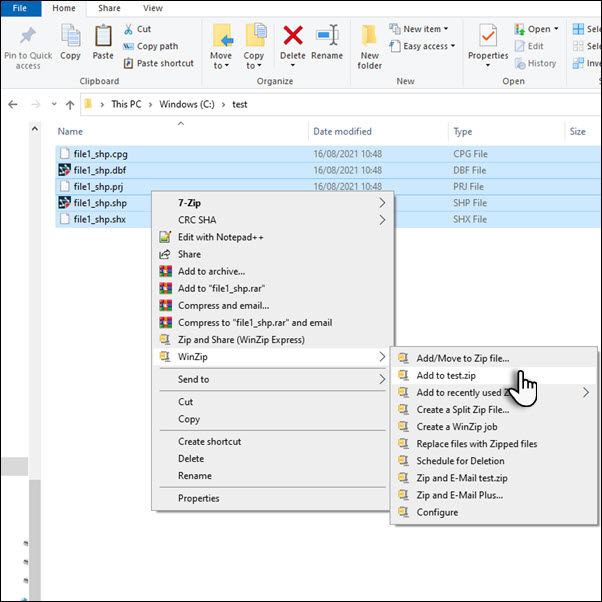The width and height of the screenshot is (602, 602).
Task: Click Paste shortcut in ribbon
Action: point(159,63)
